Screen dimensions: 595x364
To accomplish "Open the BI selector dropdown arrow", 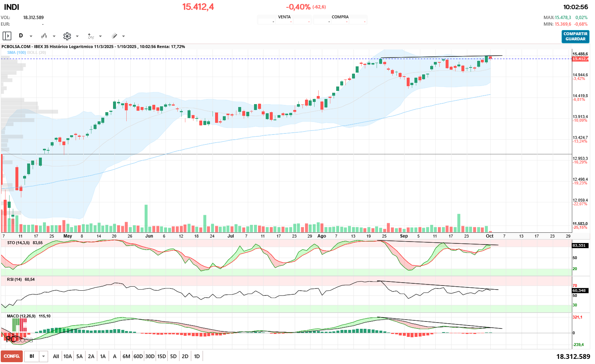I will (x=44, y=356).
